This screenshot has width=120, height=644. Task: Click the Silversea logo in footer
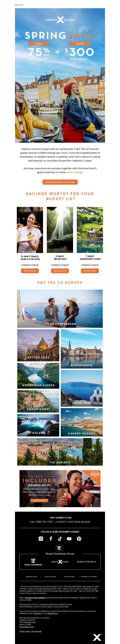87,562
